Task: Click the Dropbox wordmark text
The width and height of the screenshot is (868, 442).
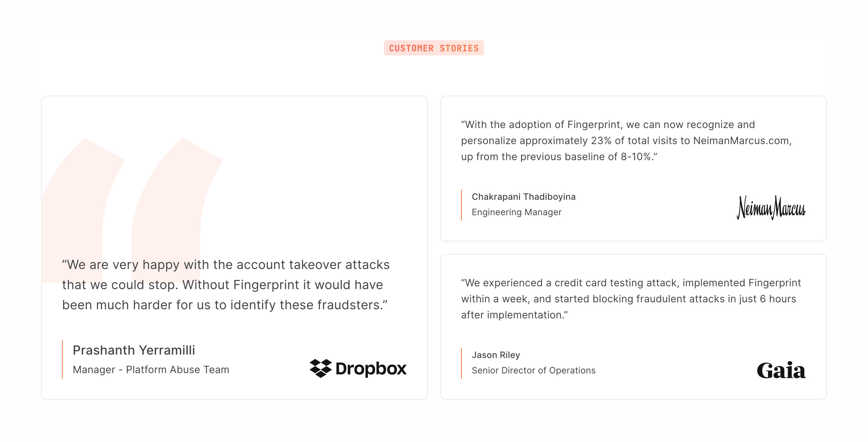Action: coord(371,369)
